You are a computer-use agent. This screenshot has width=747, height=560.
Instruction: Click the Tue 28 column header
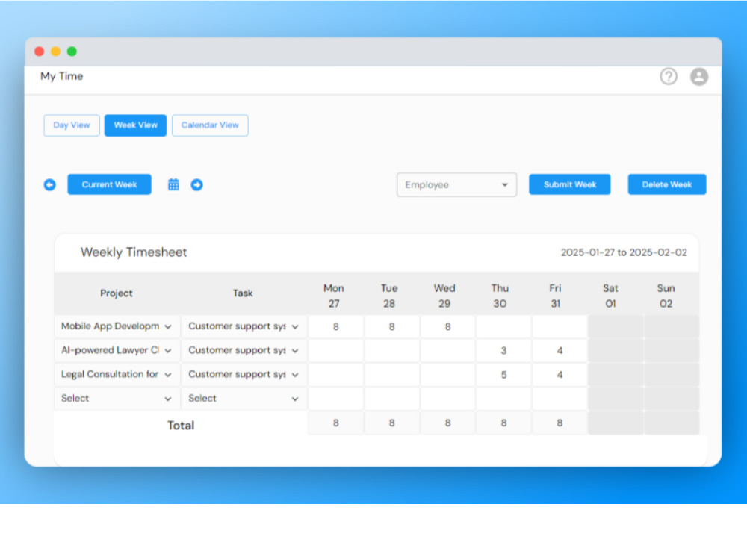tap(389, 296)
